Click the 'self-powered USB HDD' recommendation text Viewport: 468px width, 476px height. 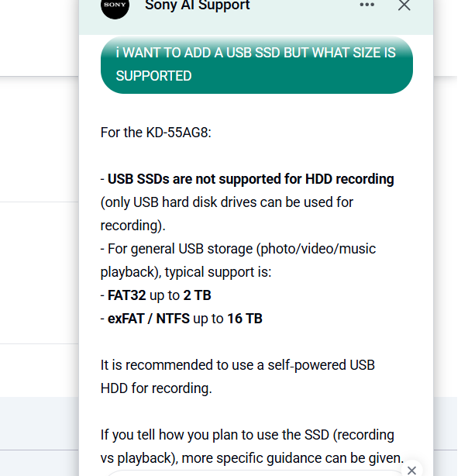(238, 377)
